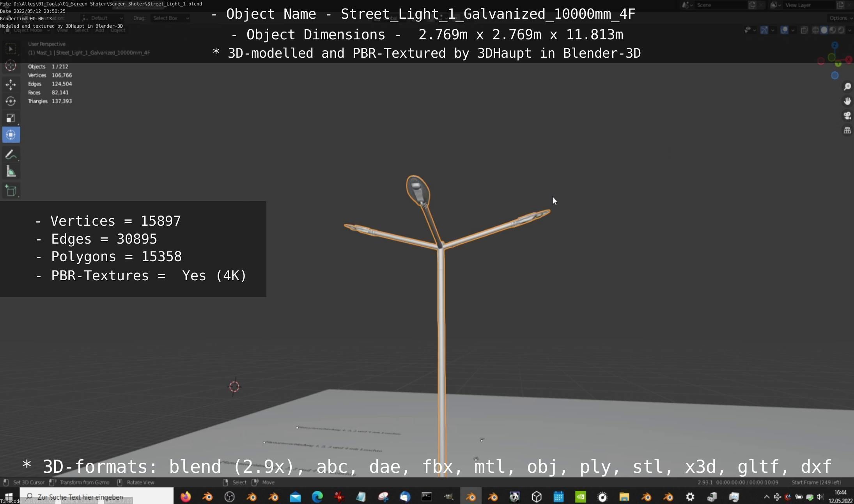This screenshot has height=504, width=854.
Task: Select the Move tool
Action: (11, 84)
